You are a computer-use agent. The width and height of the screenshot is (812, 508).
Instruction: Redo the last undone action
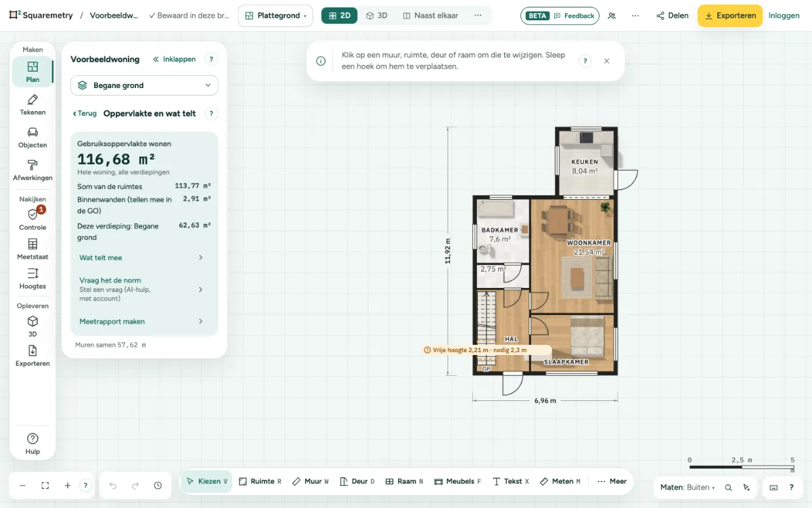coord(135,486)
